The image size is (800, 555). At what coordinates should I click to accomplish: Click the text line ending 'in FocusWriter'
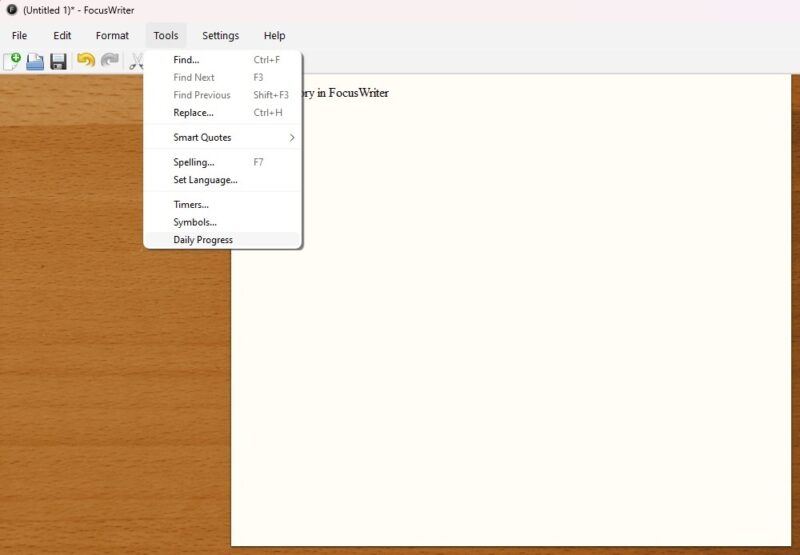tap(346, 93)
